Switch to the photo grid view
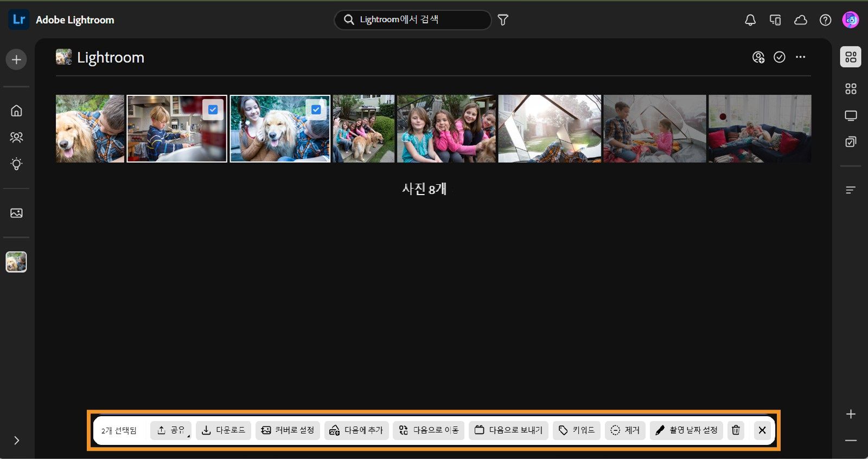 pos(851,57)
